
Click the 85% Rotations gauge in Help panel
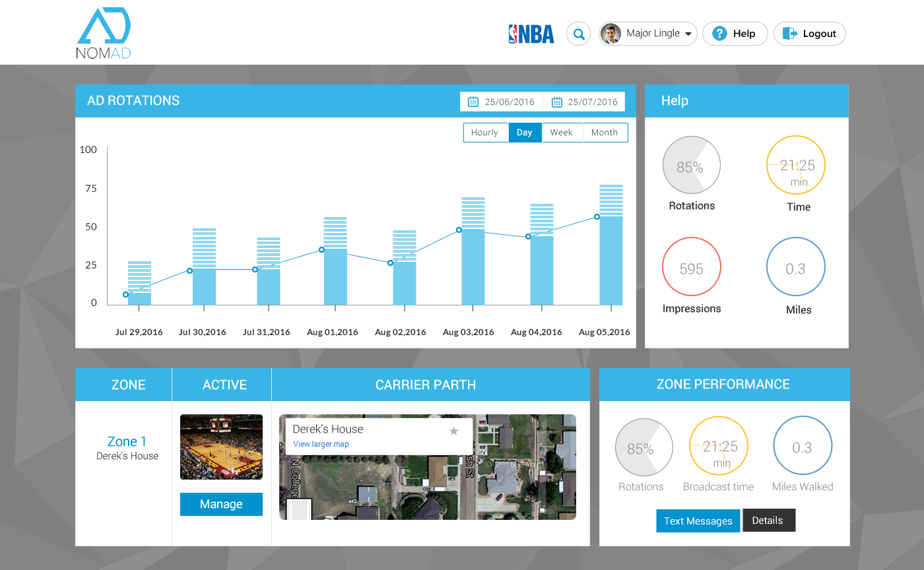691,166
